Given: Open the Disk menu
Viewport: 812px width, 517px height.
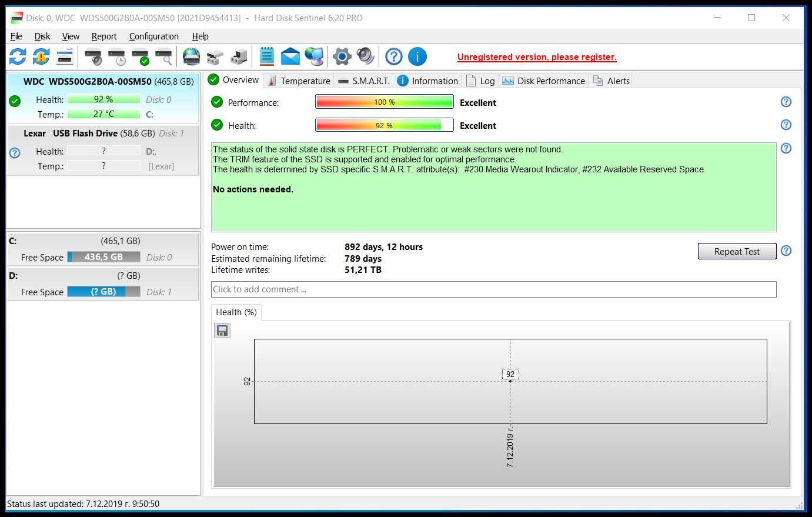Looking at the screenshot, I should point(42,36).
